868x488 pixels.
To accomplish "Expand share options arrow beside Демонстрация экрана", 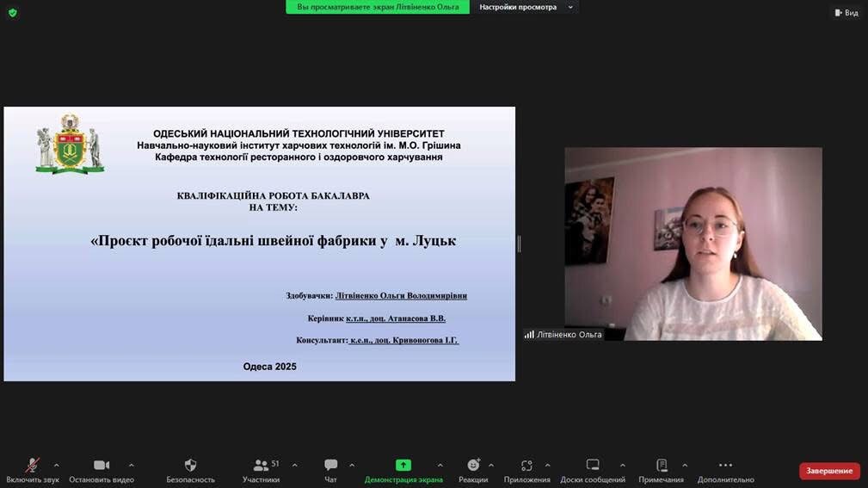I will (x=440, y=466).
